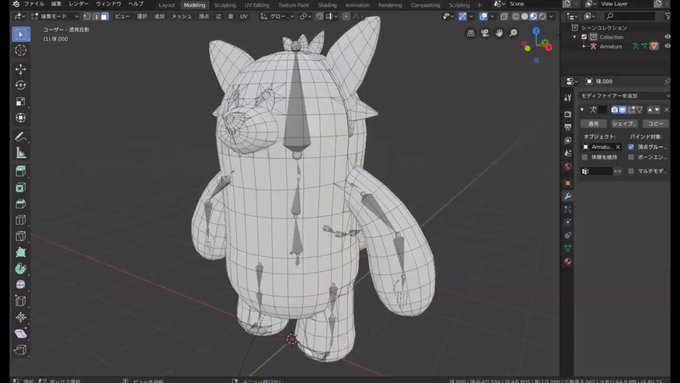The width and height of the screenshot is (680, 383).
Task: Select the Rotate tool in toolbar
Action: [20, 85]
